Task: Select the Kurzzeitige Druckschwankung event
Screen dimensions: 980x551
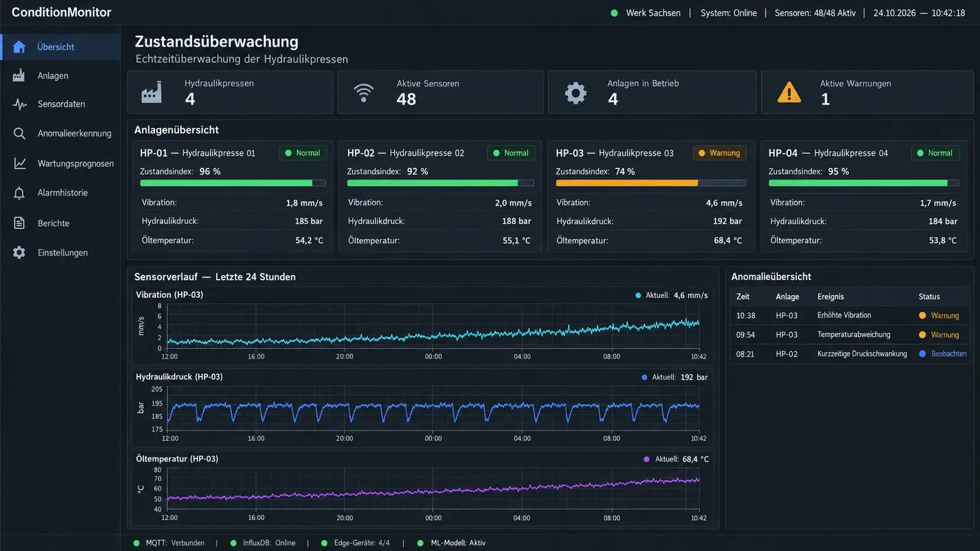Action: pyautogui.click(x=850, y=354)
